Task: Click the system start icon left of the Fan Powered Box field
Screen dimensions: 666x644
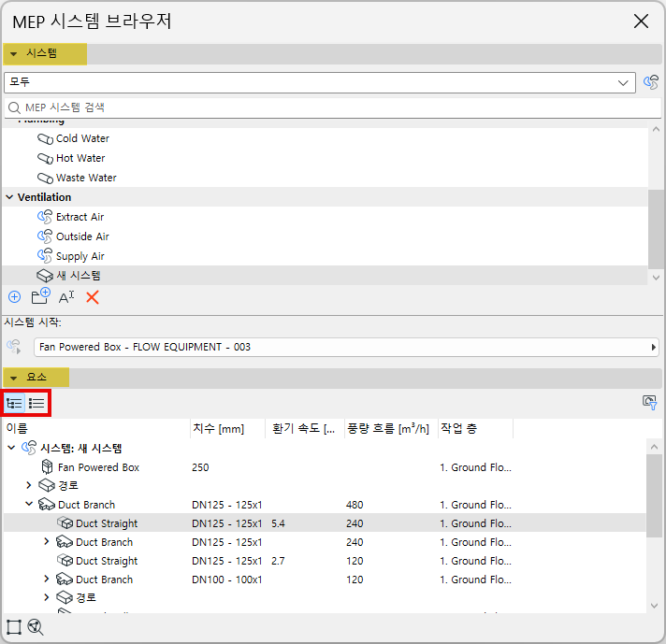Action: [14, 347]
